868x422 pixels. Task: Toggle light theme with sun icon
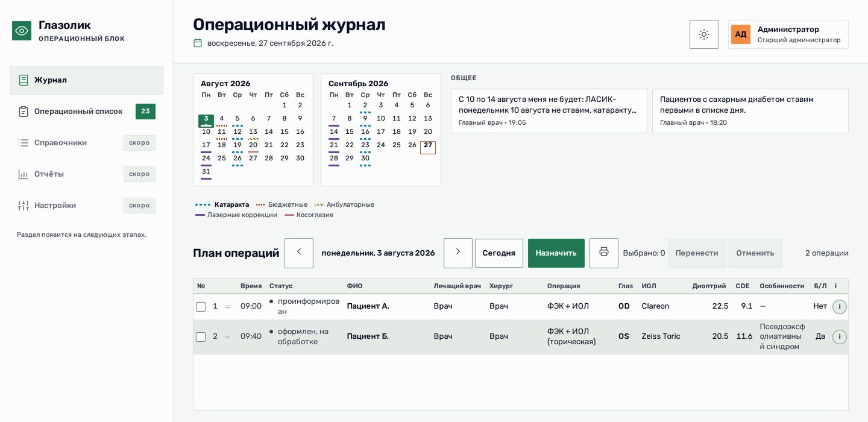[x=704, y=34]
